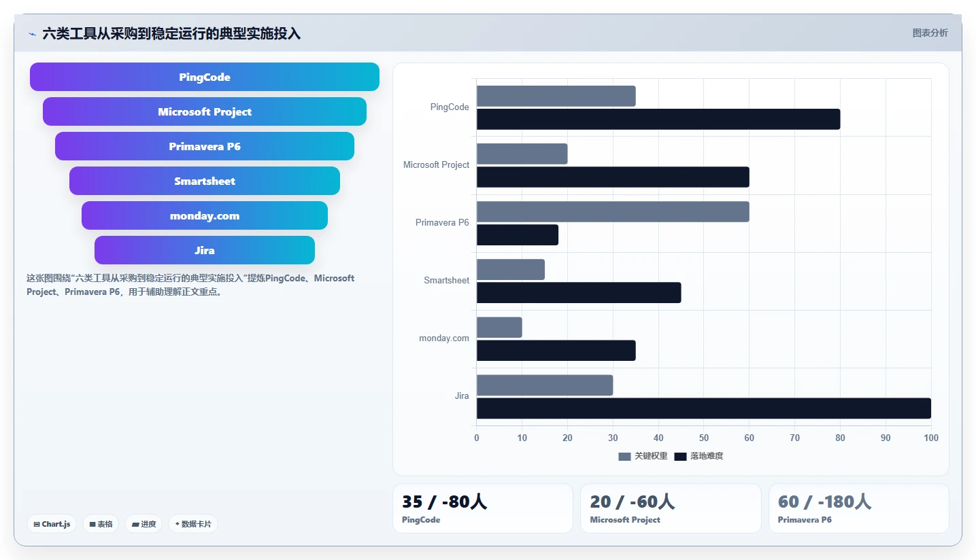Screen dimensions: 976x560
Task: Click the 'Primavera P6' chart axis label
Action: (442, 223)
